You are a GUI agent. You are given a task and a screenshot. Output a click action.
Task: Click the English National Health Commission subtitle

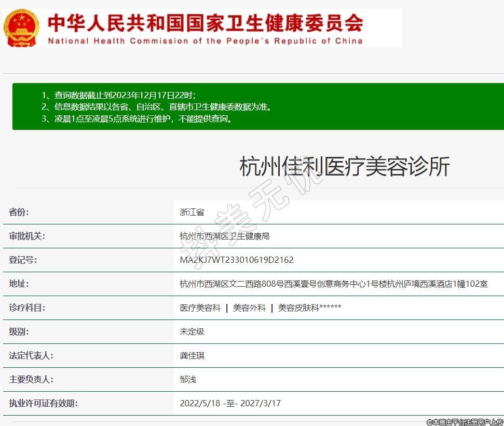point(206,41)
